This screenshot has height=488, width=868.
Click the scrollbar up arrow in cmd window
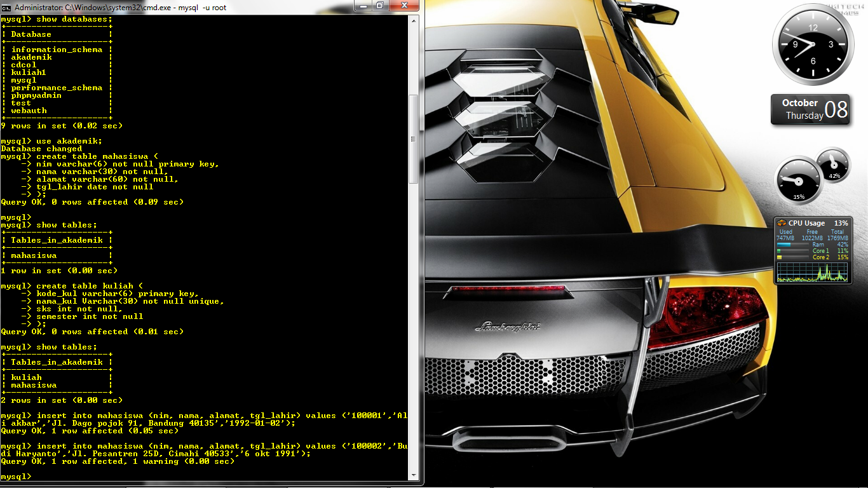point(413,21)
